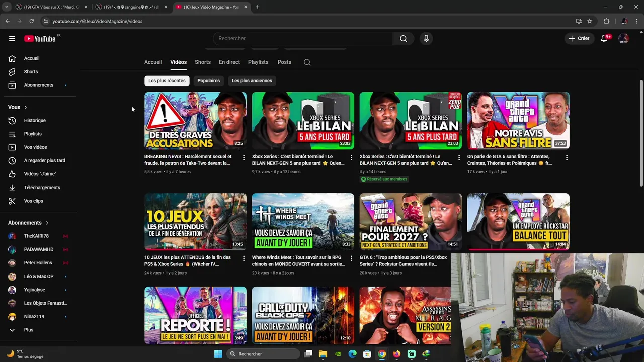
Task: Open the account avatar menu
Action: pos(623,39)
